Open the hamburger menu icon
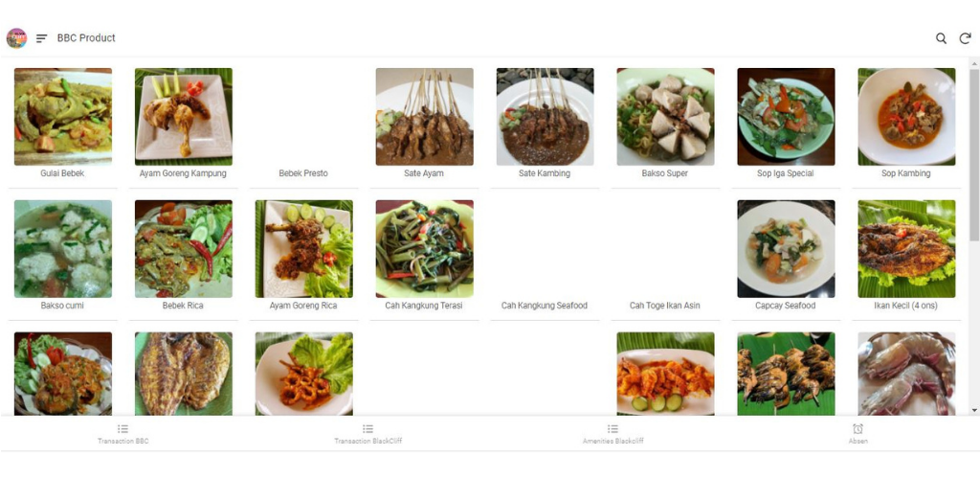The height and width of the screenshot is (479, 980). [42, 38]
